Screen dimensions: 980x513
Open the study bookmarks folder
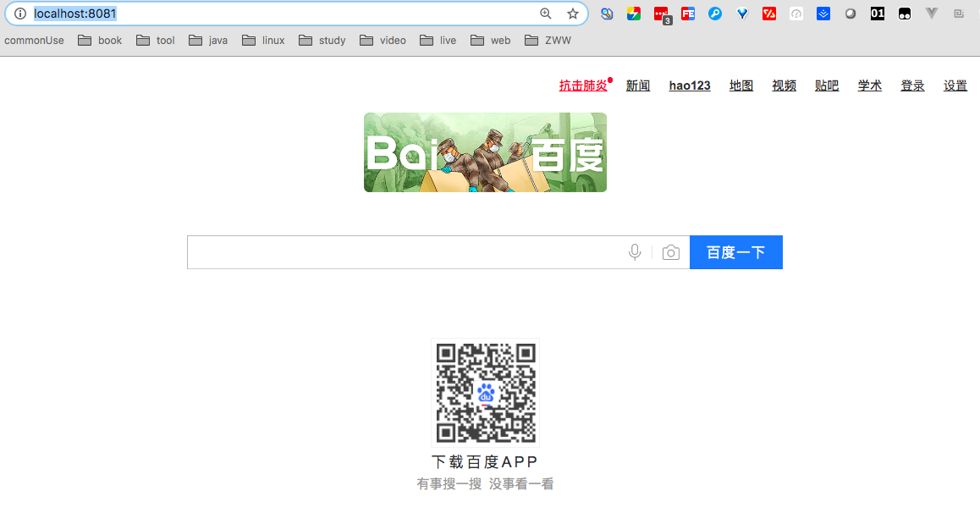coord(322,41)
